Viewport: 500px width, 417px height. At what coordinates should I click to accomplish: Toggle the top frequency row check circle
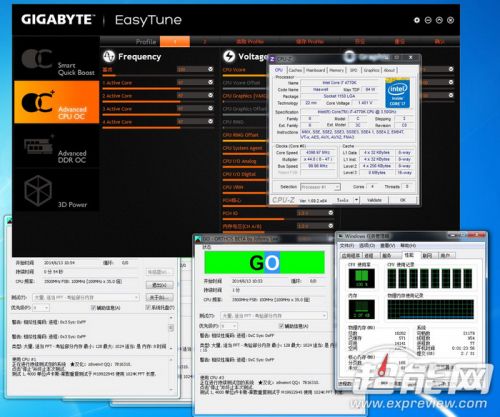pos(211,69)
